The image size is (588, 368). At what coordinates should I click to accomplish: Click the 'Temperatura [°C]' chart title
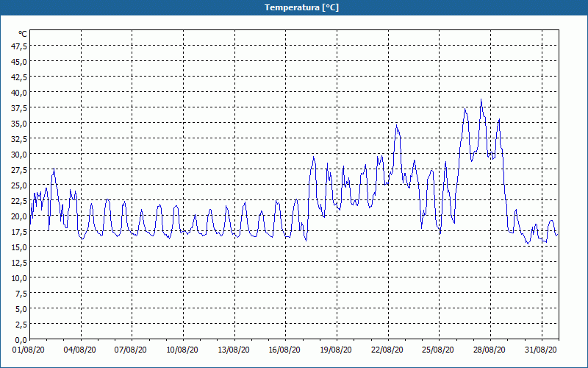click(301, 7)
